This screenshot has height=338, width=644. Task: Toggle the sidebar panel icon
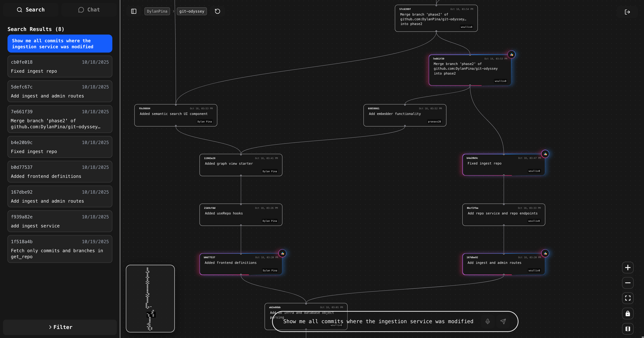(134, 11)
